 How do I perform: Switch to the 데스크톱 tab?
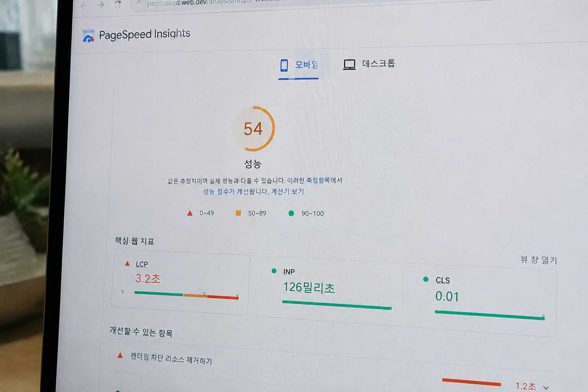tap(369, 64)
